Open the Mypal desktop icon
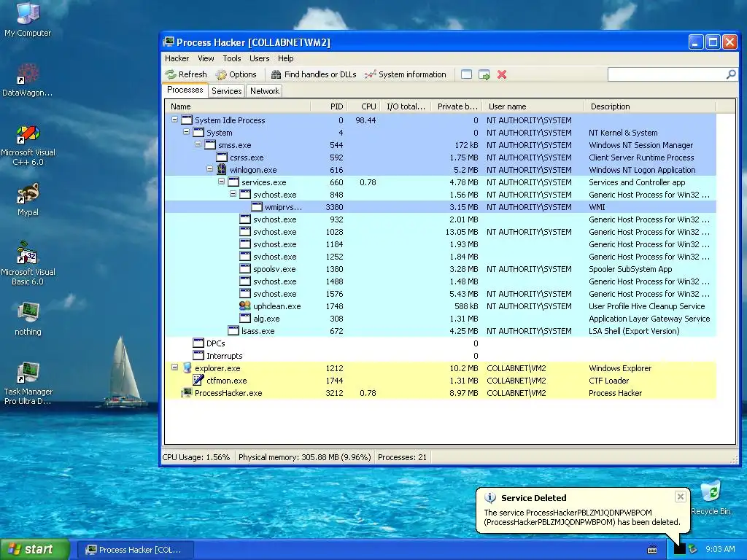This screenshot has height=560, width=747. 28,200
